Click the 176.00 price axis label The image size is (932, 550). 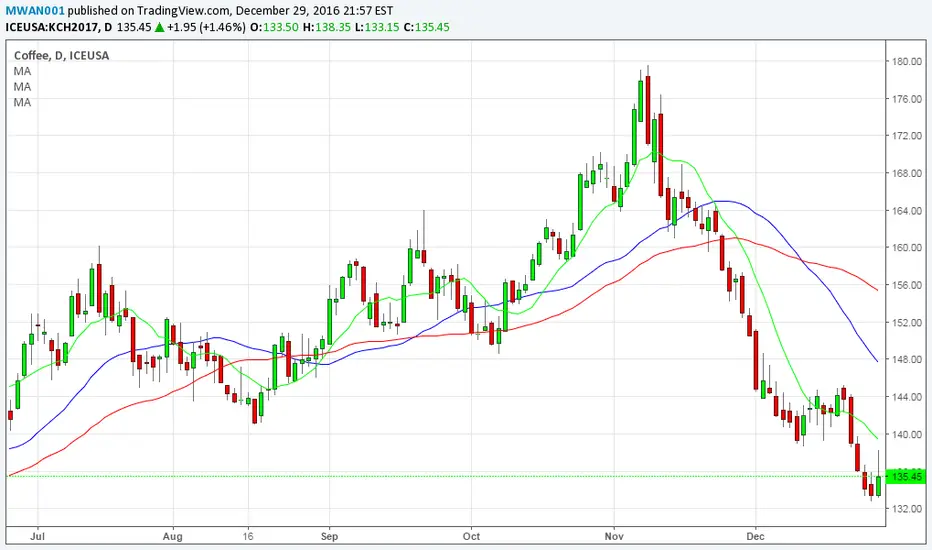(907, 99)
